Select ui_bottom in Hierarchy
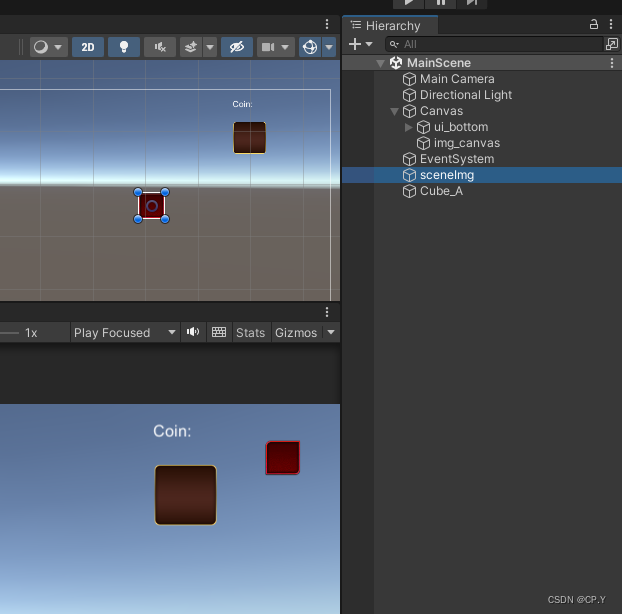This screenshot has height=614, width=622. point(461,127)
